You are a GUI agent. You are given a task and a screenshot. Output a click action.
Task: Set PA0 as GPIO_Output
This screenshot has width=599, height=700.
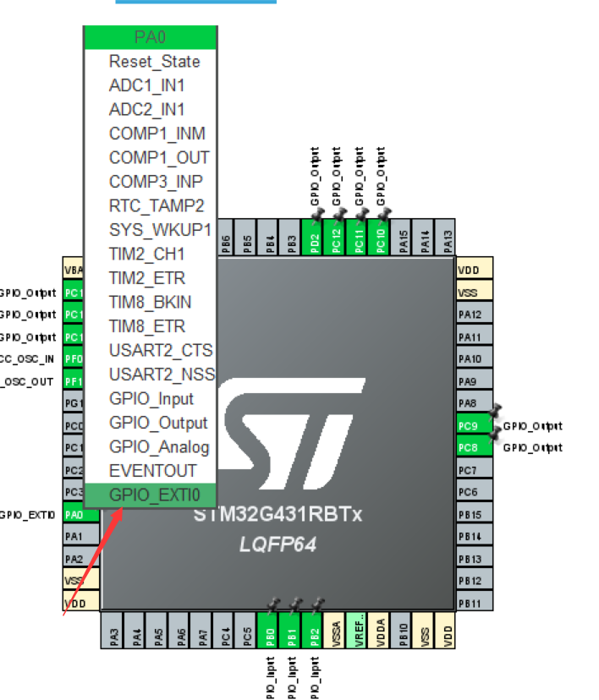(150, 424)
